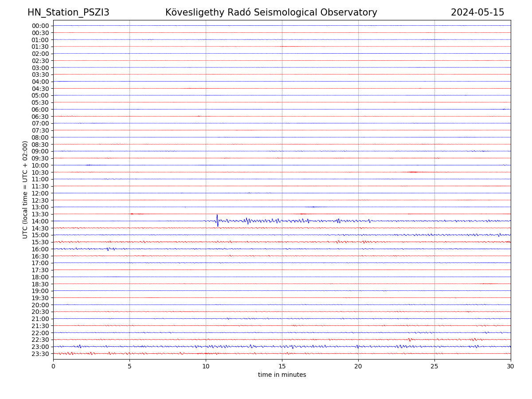
Task: Click the 10:30 time label
Action: click(x=40, y=172)
